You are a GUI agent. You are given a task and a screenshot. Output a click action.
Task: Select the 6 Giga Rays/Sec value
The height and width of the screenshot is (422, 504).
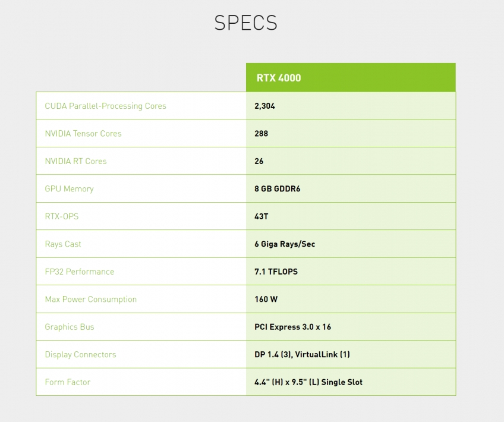click(x=285, y=244)
